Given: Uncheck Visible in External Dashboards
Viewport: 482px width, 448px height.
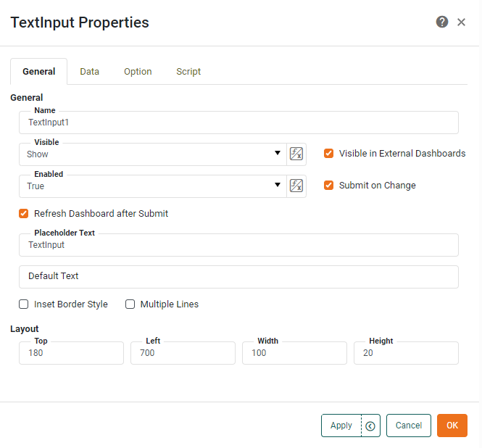Looking at the screenshot, I should pos(328,154).
